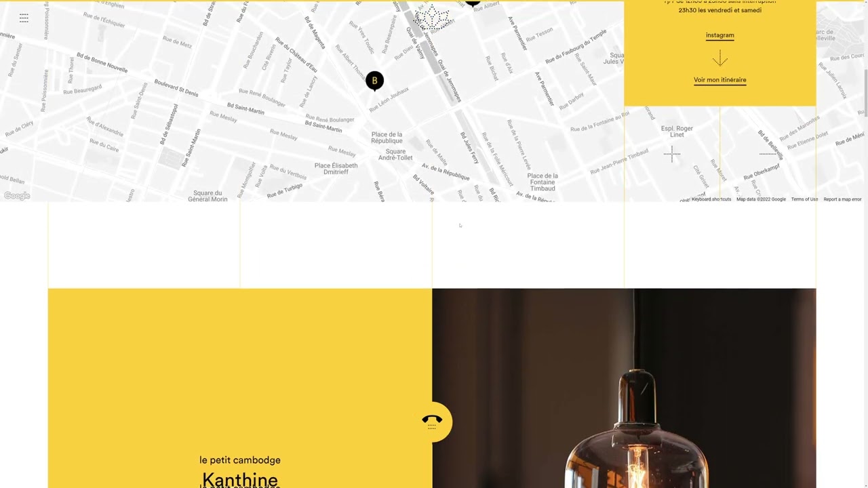The height and width of the screenshot is (488, 868).
Task: Open the map Keyboard shortcuts
Action: [711, 199]
